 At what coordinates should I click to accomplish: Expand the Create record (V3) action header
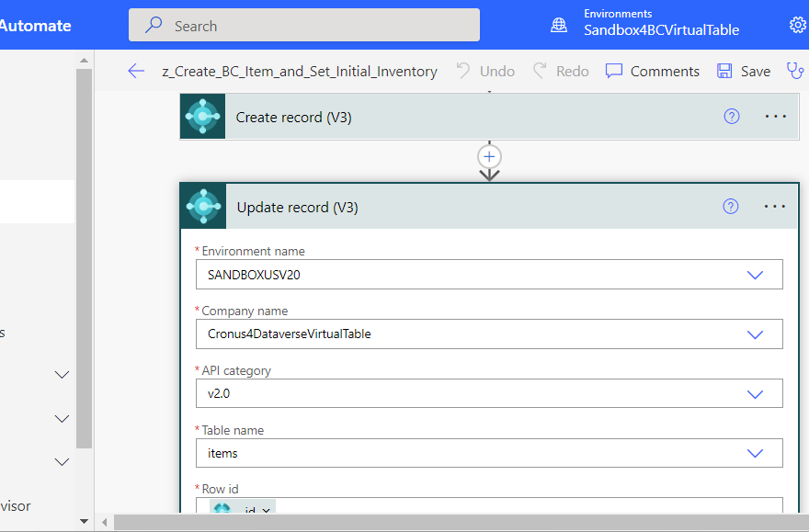[489, 117]
